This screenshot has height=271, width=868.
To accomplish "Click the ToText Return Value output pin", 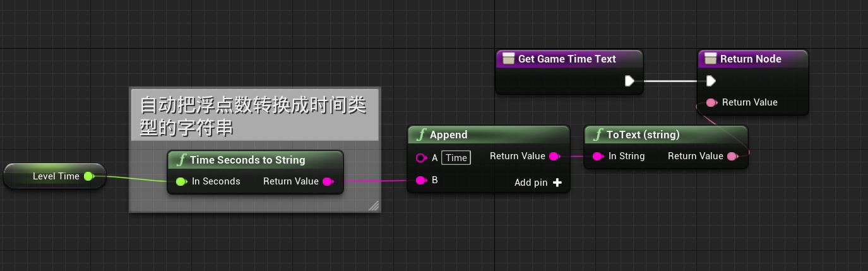I will coord(732,156).
